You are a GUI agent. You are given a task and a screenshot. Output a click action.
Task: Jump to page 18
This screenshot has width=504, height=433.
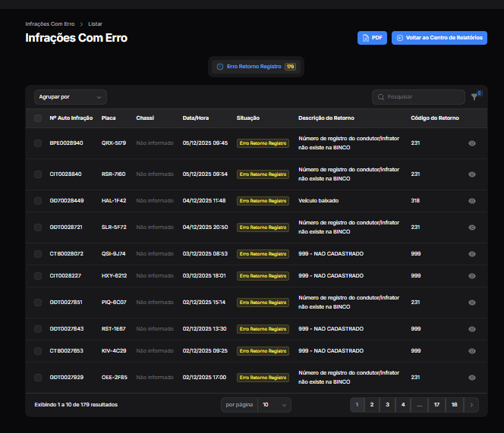point(454,405)
